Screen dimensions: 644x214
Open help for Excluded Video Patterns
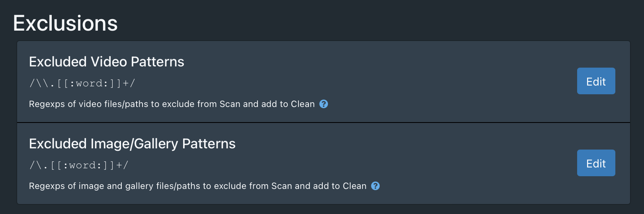[324, 104]
